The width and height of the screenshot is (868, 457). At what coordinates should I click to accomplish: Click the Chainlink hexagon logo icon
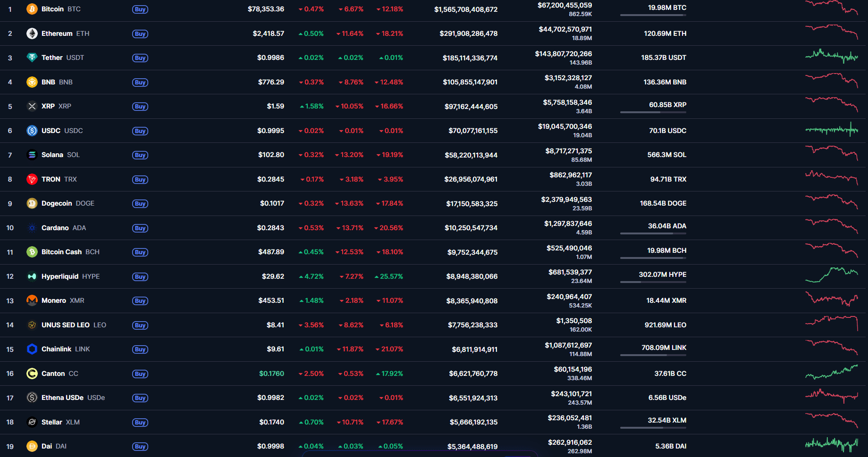pyautogui.click(x=32, y=349)
